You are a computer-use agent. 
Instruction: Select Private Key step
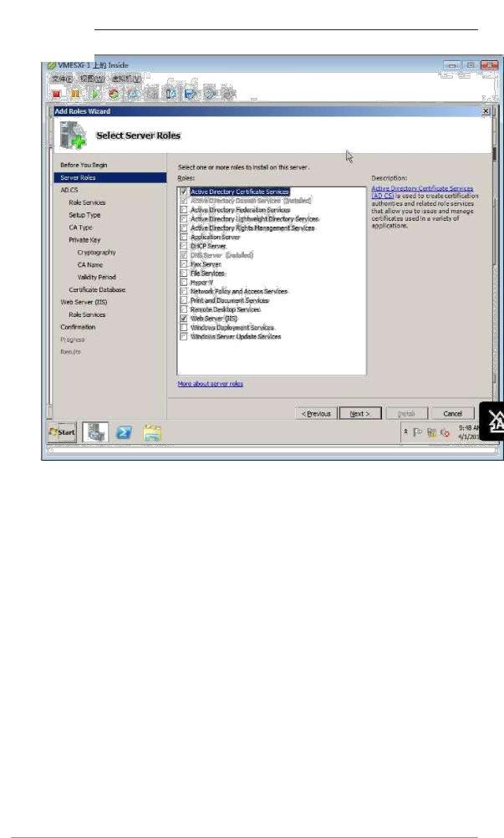pyautogui.click(x=84, y=240)
